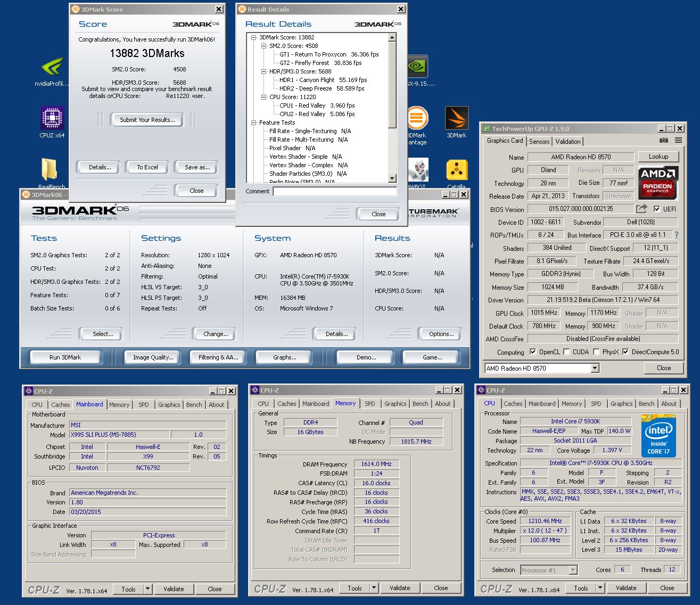Collapse the Feature Tests tree node

[x=254, y=122]
